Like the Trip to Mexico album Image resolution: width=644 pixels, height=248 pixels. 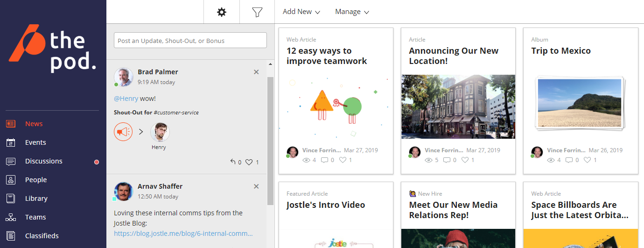tap(588, 160)
